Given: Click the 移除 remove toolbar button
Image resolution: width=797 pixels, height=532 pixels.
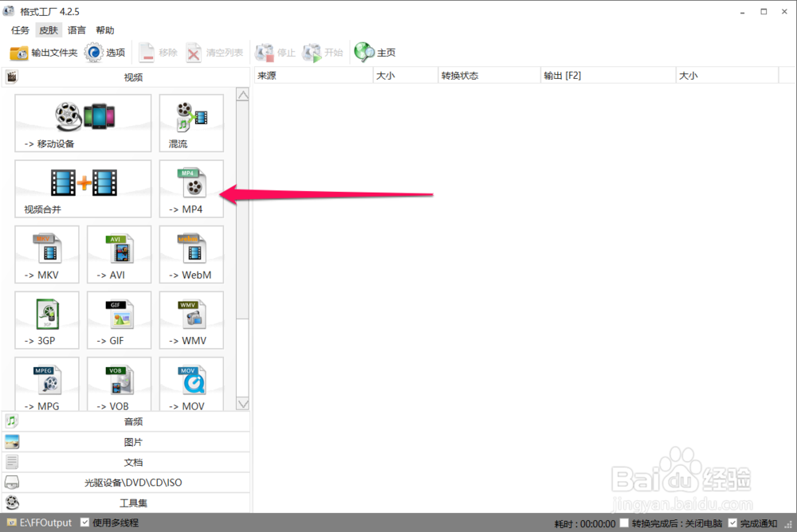Looking at the screenshot, I should tap(158, 53).
